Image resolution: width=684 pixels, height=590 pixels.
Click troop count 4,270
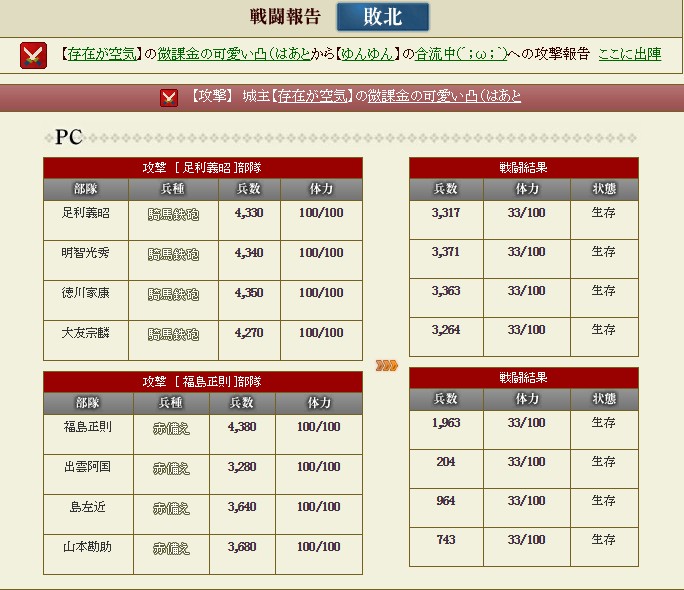click(249, 333)
